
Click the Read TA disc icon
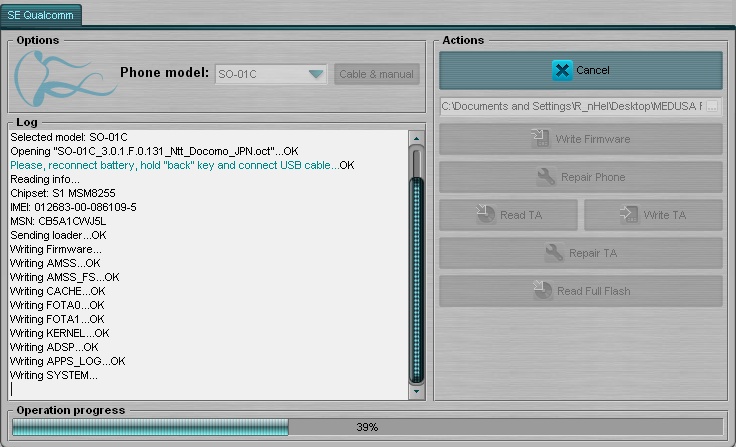click(x=485, y=215)
